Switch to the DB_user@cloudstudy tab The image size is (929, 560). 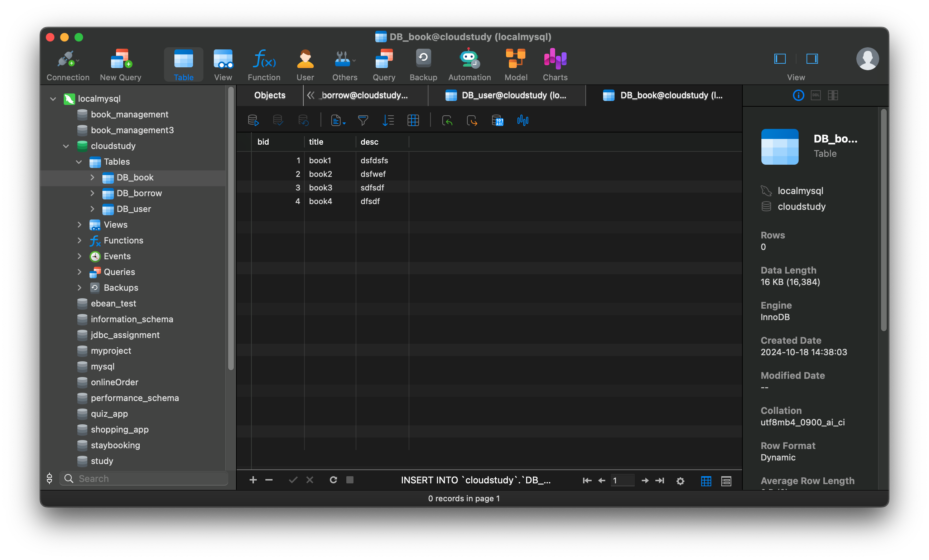[507, 95]
